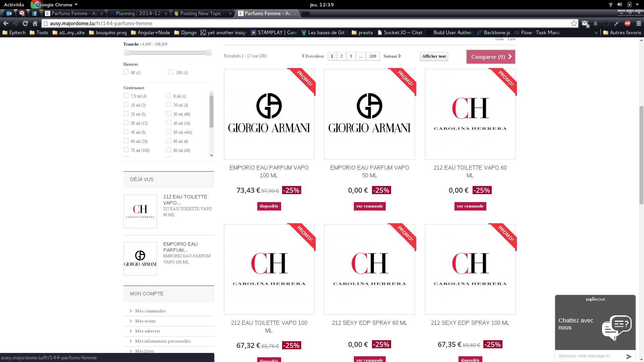
Task: Go back with the browser back arrow
Action: (6, 23)
